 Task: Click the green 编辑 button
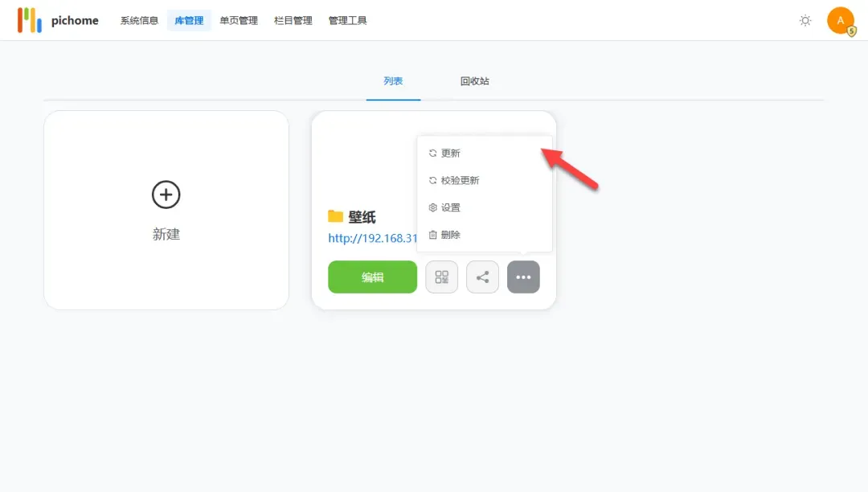[373, 277]
